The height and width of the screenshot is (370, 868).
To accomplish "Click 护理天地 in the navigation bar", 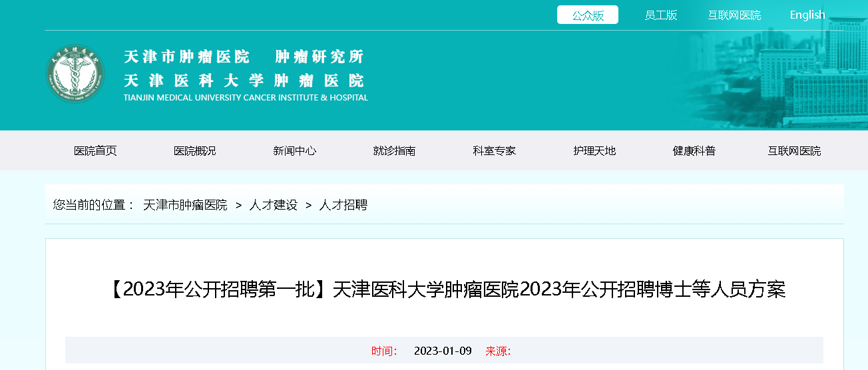I will 594,151.
